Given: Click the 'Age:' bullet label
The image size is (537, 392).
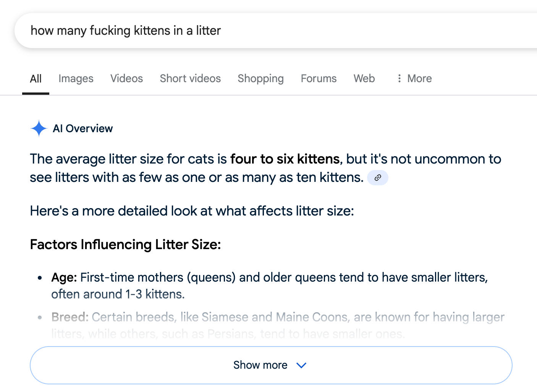Looking at the screenshot, I should click(64, 277).
